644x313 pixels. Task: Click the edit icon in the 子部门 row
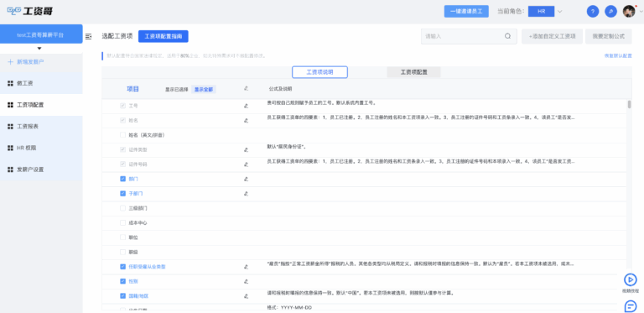(x=246, y=194)
